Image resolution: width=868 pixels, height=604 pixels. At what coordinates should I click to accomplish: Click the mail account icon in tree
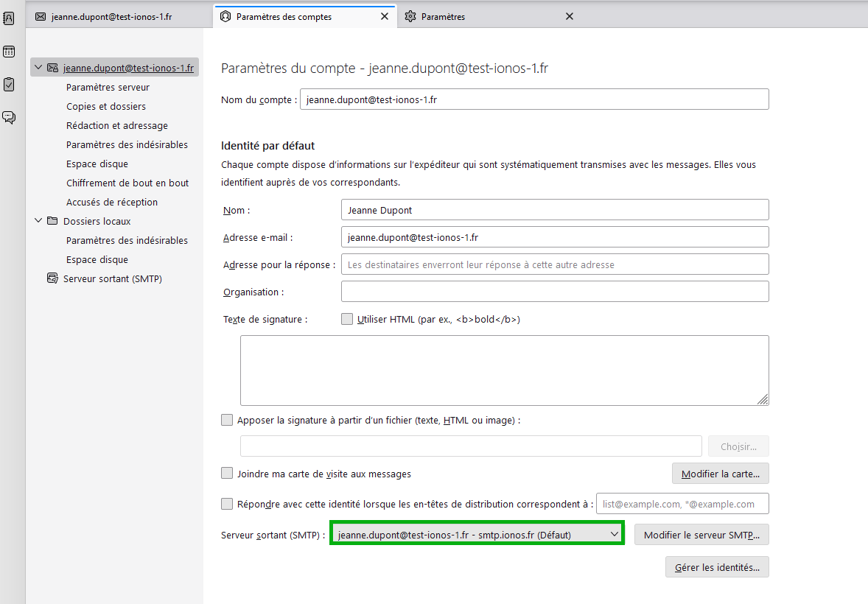52,68
